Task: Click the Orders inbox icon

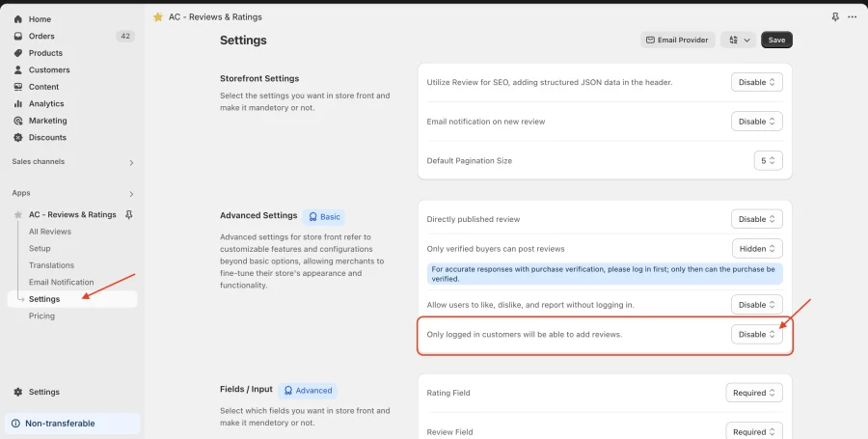Action: pos(17,36)
